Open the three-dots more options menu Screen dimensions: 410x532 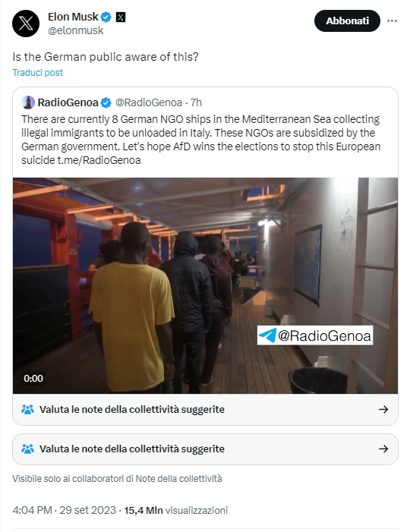point(392,21)
